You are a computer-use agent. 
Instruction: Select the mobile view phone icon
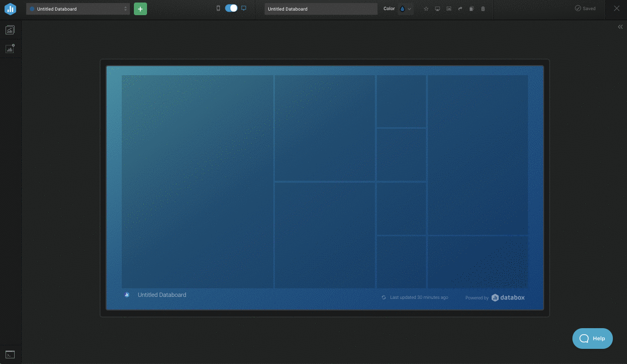218,8
